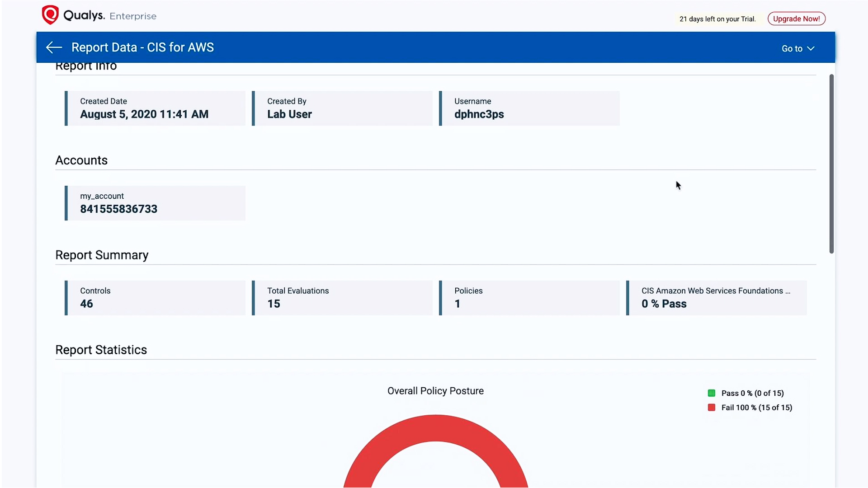
Task: Open the Go to dropdown
Action: [x=797, y=48]
